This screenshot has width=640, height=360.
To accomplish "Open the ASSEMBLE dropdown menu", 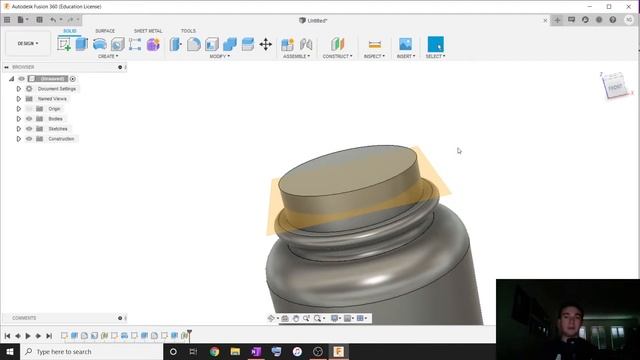I will [x=296, y=56].
